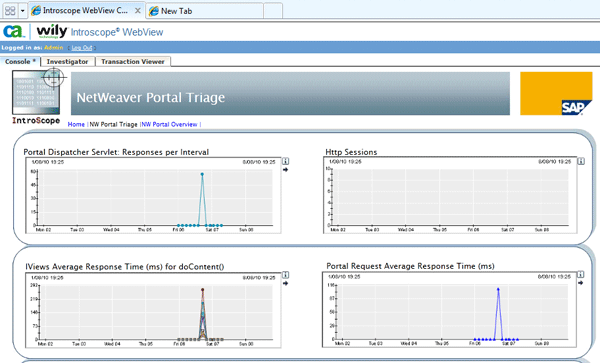This screenshot has height=363, width=600.
Task: Open the NW Portal Triage breadcrumb
Action: click(113, 124)
